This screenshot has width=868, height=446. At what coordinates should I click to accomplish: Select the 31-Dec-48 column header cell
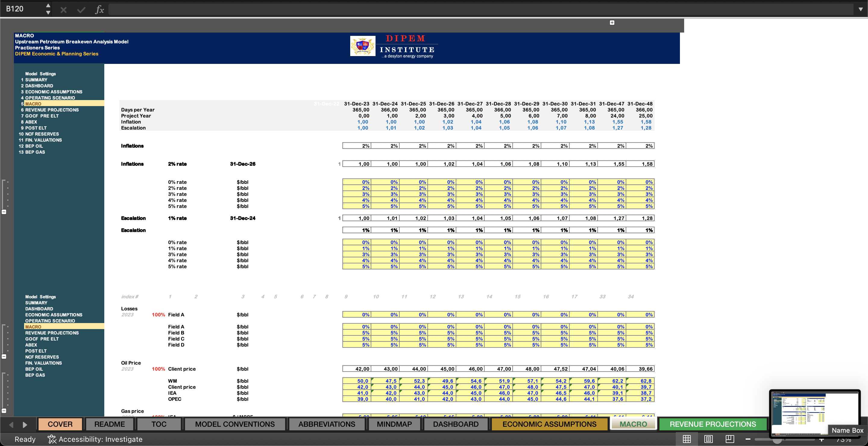click(640, 104)
